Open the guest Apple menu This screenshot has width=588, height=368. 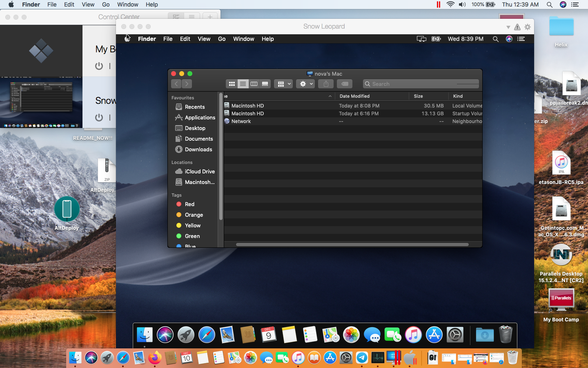point(127,39)
